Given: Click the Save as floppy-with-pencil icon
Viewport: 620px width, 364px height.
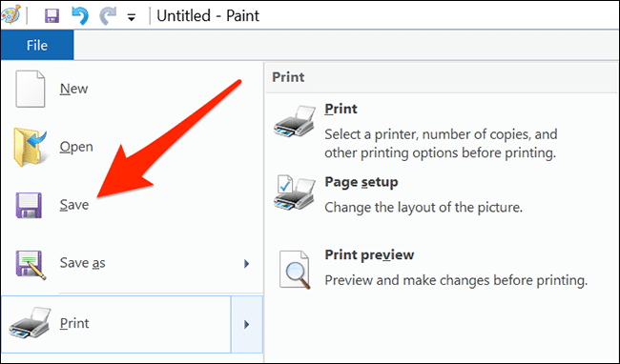Looking at the screenshot, I should click(x=31, y=265).
